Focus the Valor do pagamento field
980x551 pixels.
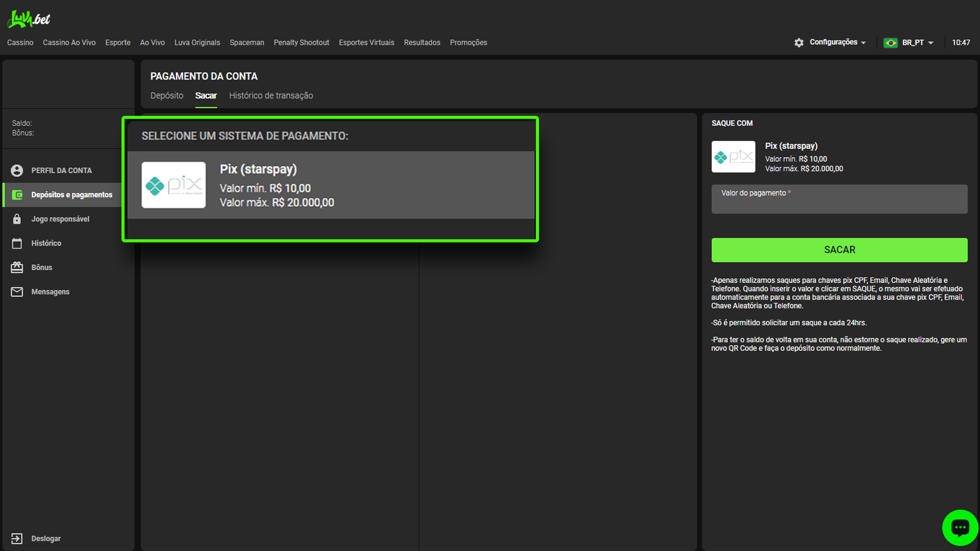(839, 199)
